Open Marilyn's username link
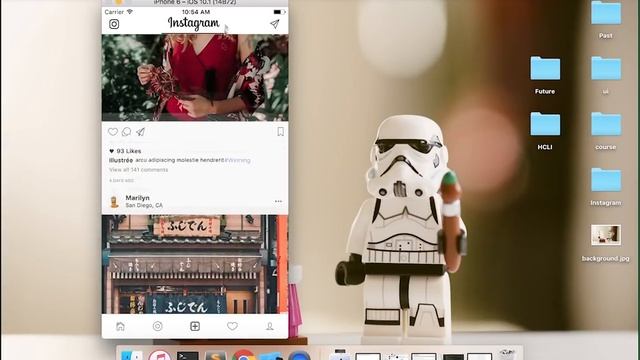The image size is (640, 360). click(138, 198)
